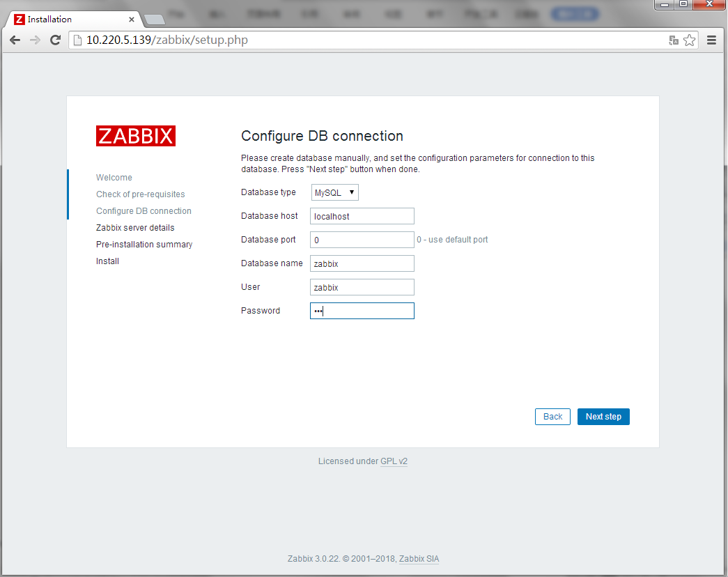Screen dimensions: 728x577
Task: Select Zabbix server details step
Action: tap(135, 228)
